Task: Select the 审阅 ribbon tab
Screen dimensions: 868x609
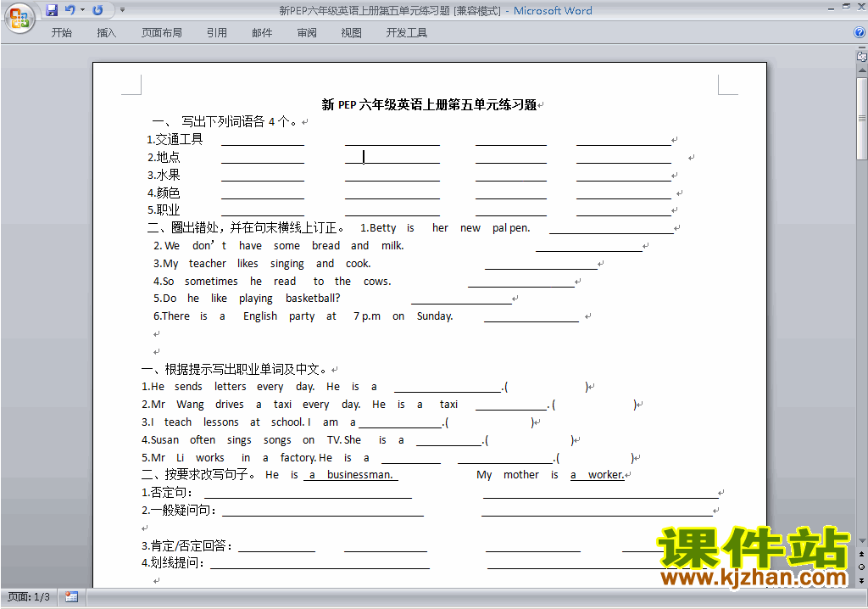Action: 307,33
